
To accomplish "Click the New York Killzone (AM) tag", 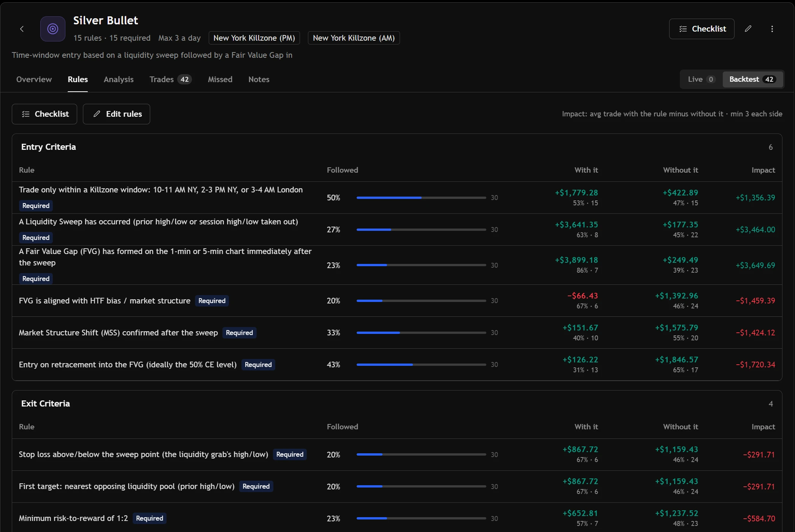I will (354, 38).
